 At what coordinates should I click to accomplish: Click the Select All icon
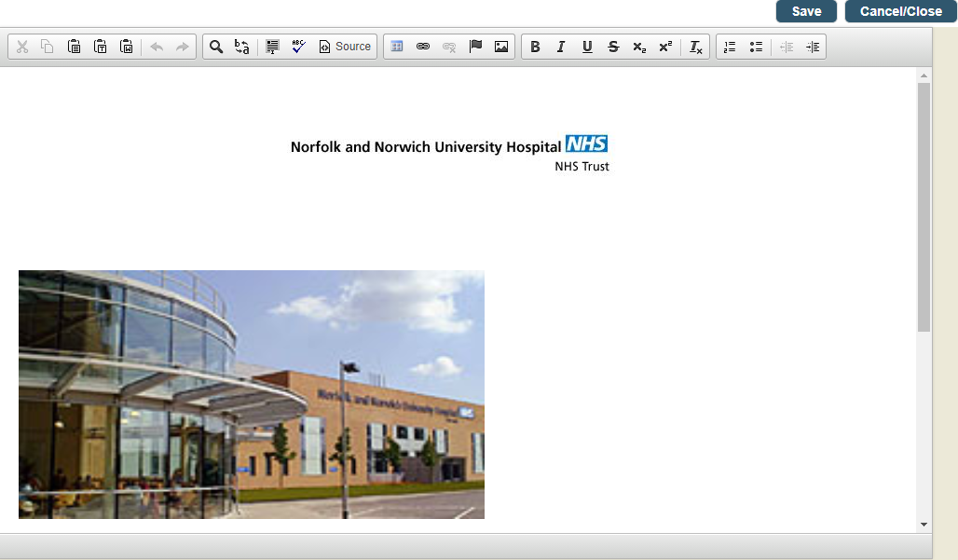coord(272,47)
